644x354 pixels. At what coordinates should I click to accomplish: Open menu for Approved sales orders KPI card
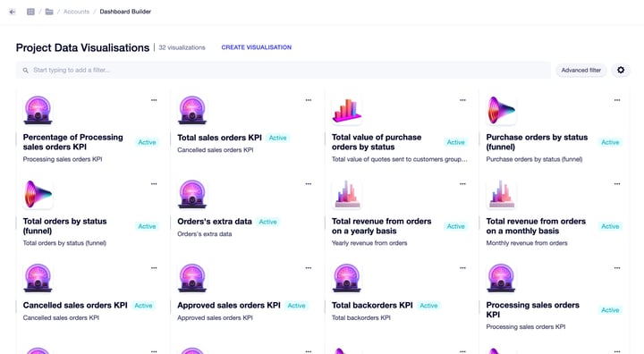tap(309, 268)
